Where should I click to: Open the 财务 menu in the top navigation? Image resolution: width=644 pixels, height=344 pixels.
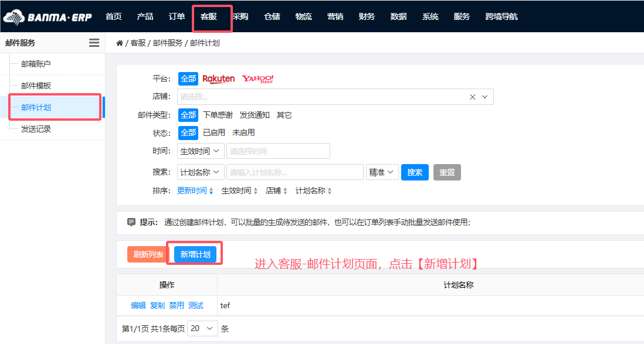coord(367,16)
